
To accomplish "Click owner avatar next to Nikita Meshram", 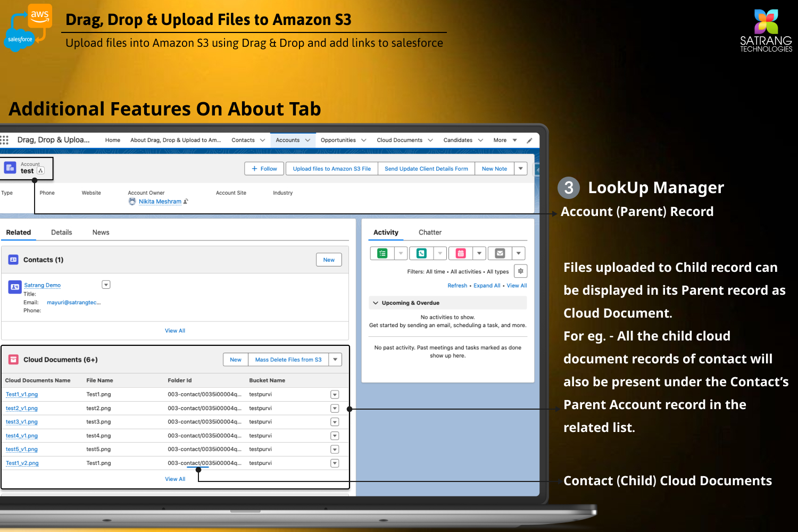I will click(x=132, y=202).
